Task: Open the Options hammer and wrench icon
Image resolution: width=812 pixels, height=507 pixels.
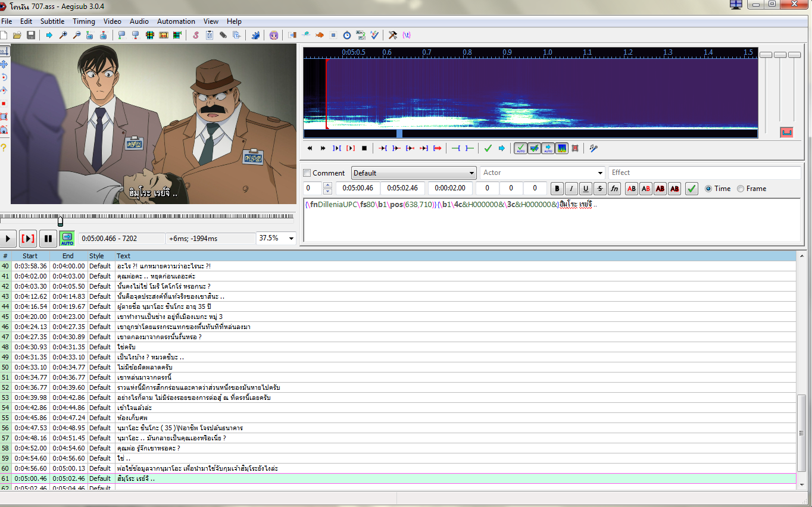Action: pos(393,36)
